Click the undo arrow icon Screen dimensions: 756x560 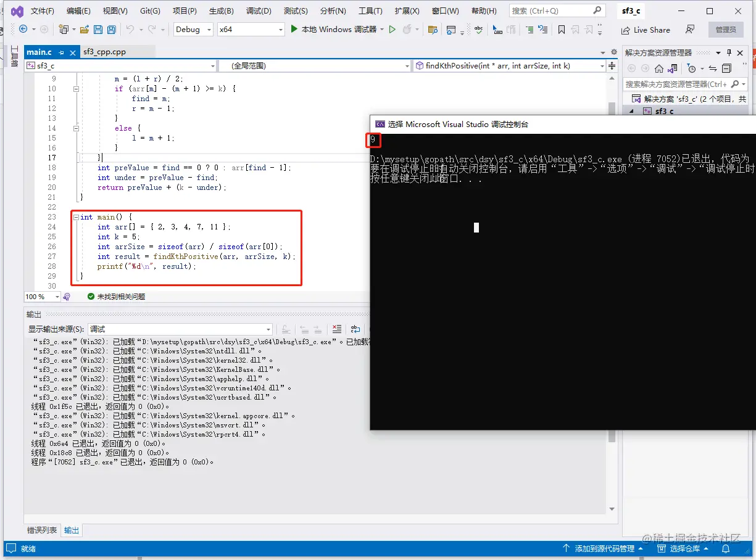tap(130, 29)
